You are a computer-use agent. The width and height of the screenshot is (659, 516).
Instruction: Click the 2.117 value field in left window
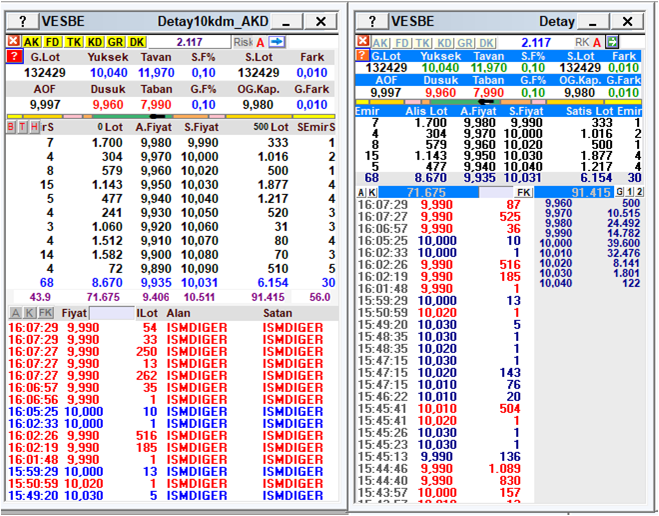click(x=190, y=42)
